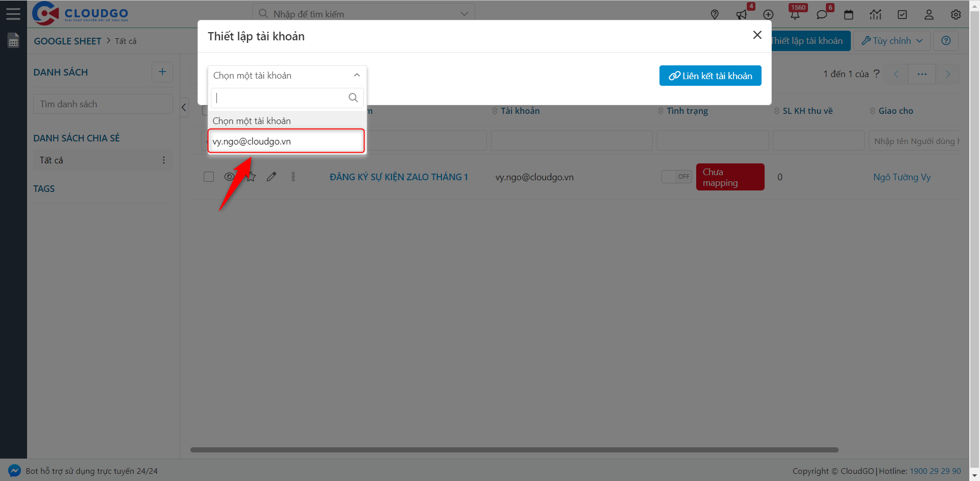The image size is (980, 481).
Task: Open the settings gear icon
Action: [x=955, y=14]
